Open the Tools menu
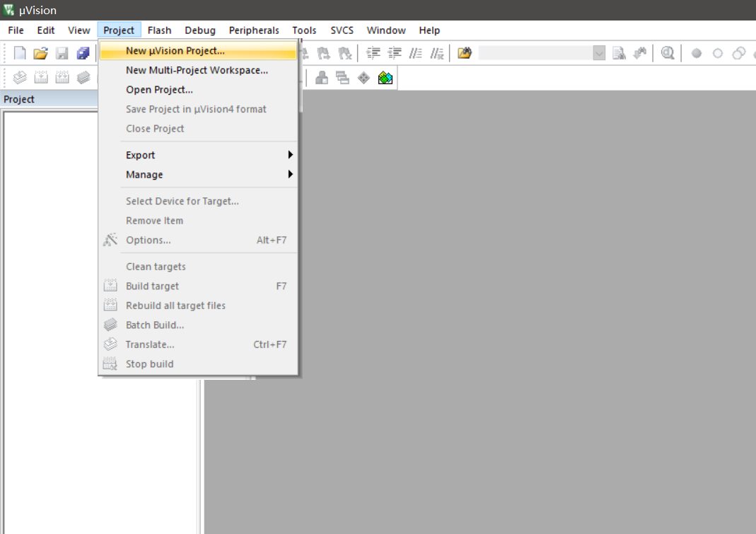756x534 pixels. (304, 30)
